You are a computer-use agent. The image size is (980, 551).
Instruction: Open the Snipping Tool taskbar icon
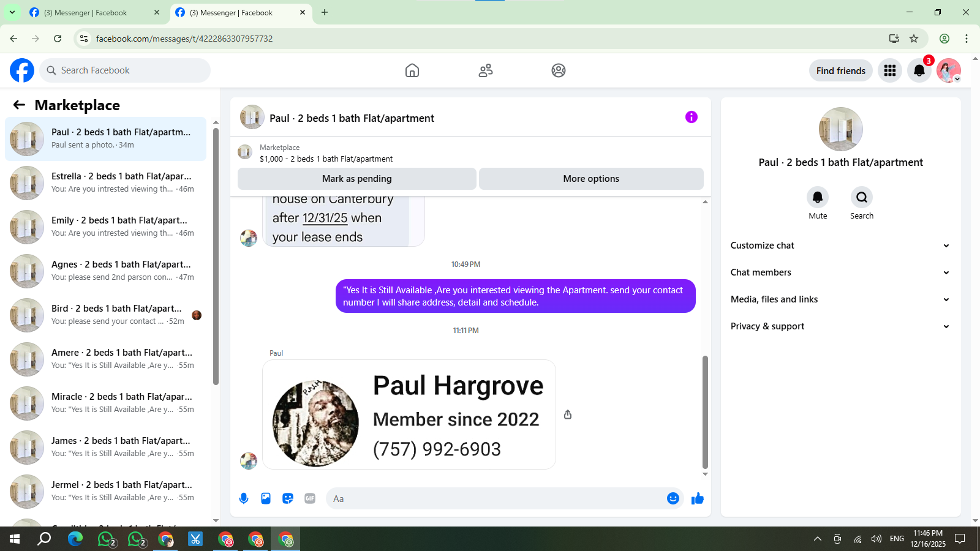point(195,539)
